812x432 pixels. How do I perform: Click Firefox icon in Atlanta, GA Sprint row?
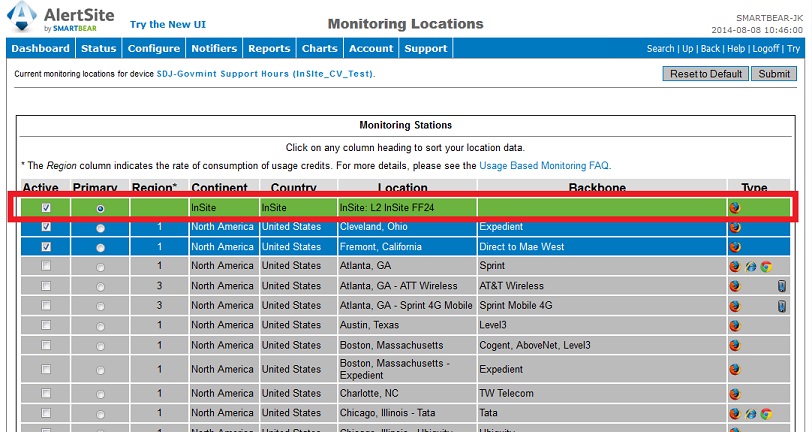735,266
